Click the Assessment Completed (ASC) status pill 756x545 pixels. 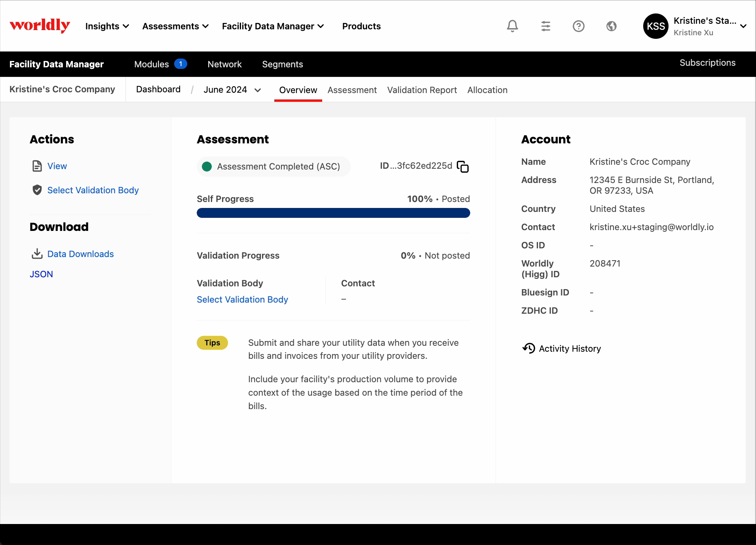point(274,166)
